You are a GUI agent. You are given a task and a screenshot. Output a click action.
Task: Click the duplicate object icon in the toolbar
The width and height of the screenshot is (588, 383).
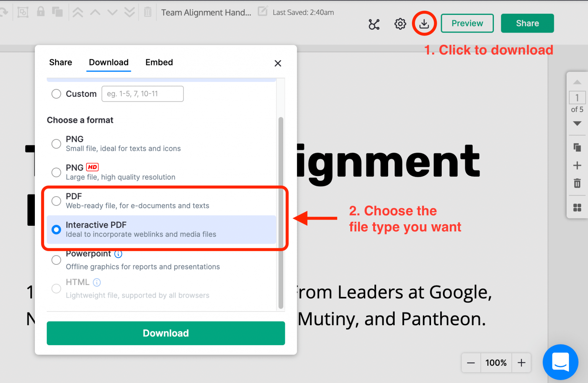pos(57,12)
